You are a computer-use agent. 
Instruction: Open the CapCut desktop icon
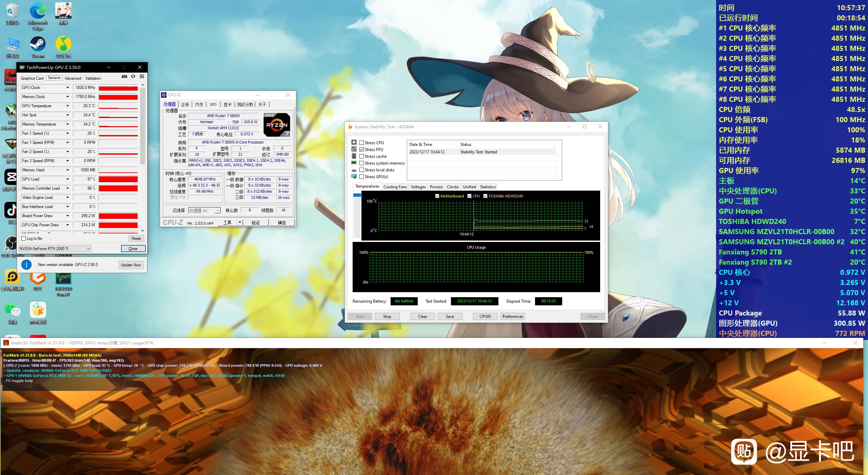point(10,180)
